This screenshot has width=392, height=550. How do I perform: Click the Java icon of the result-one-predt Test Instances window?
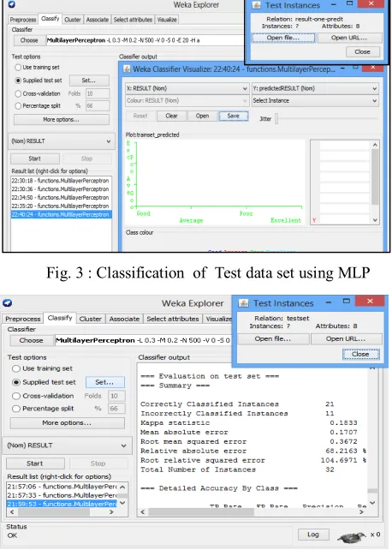(x=257, y=5)
